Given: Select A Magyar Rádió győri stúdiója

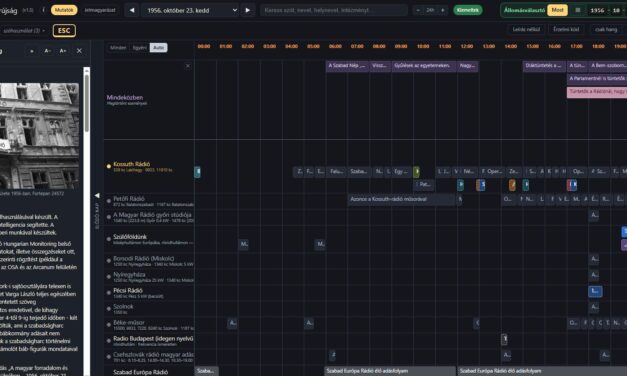Looking at the screenshot, I should [152, 215].
